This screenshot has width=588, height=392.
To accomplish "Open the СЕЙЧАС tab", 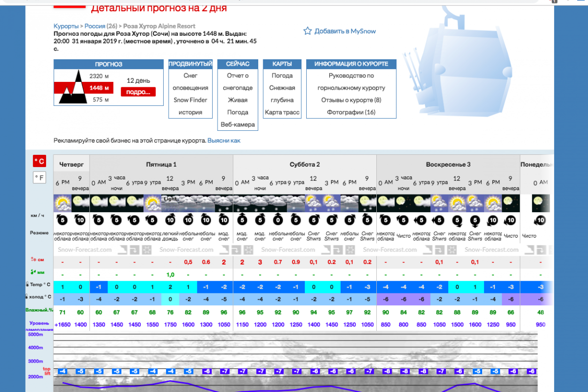I will point(238,64).
